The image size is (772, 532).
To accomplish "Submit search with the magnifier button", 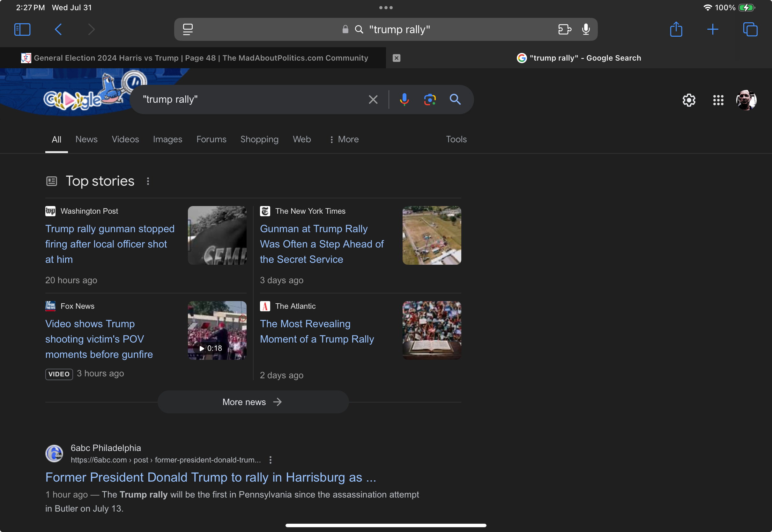I will (x=455, y=99).
